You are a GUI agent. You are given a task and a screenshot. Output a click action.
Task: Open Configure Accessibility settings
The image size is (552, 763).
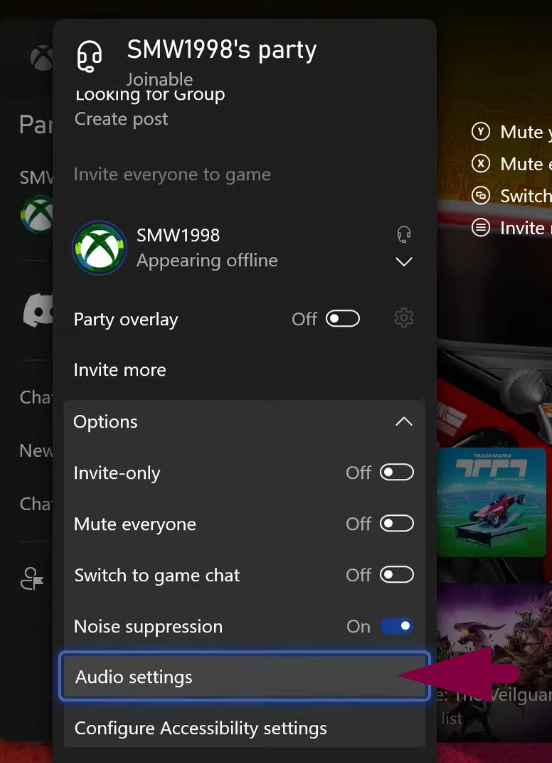(244, 728)
